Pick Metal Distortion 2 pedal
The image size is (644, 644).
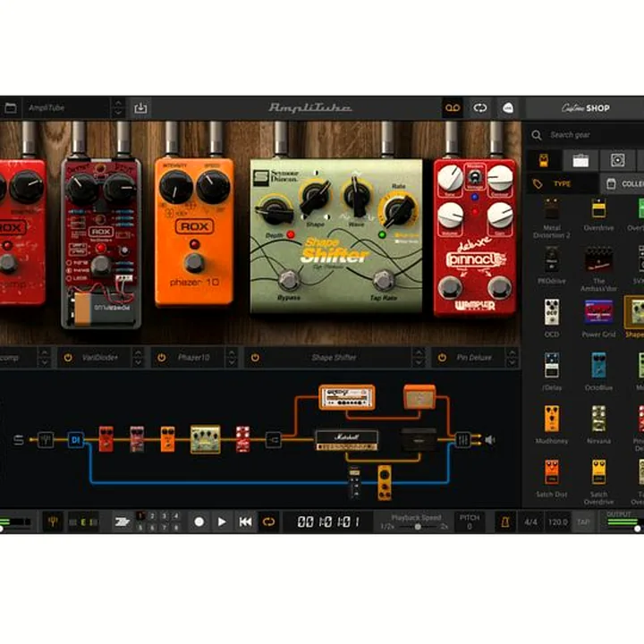(552, 217)
